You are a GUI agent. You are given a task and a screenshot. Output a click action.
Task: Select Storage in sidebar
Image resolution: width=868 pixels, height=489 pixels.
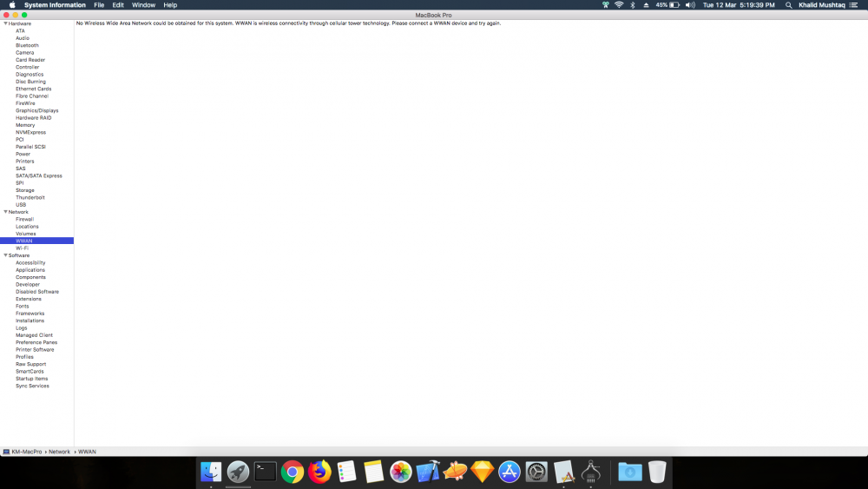point(25,190)
